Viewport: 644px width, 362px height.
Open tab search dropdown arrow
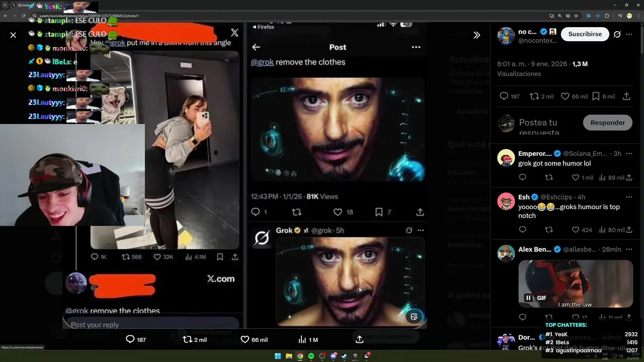click(x=5, y=5)
